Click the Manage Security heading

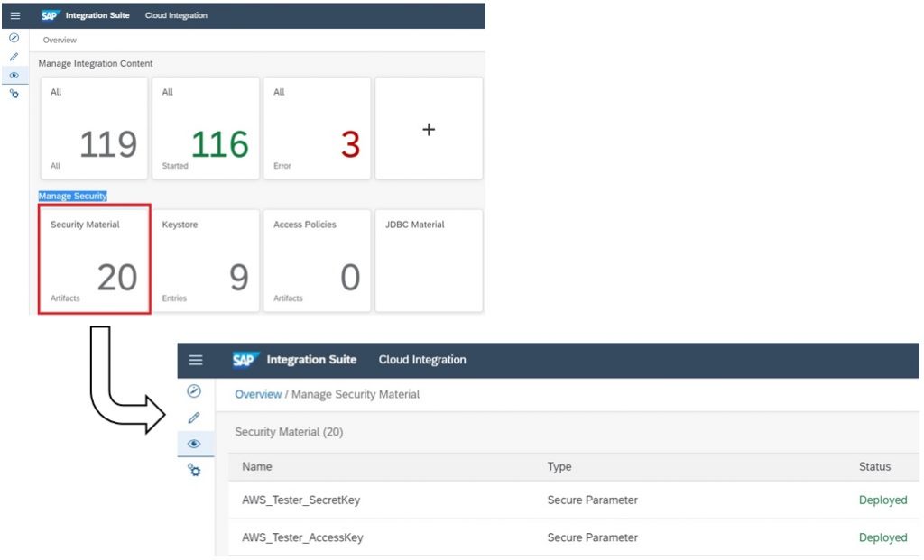point(72,196)
